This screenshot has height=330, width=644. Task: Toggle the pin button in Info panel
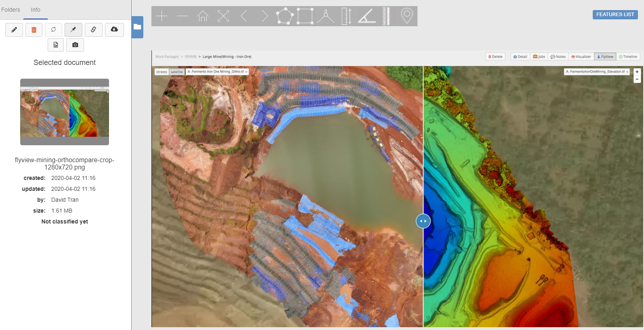[x=73, y=30]
